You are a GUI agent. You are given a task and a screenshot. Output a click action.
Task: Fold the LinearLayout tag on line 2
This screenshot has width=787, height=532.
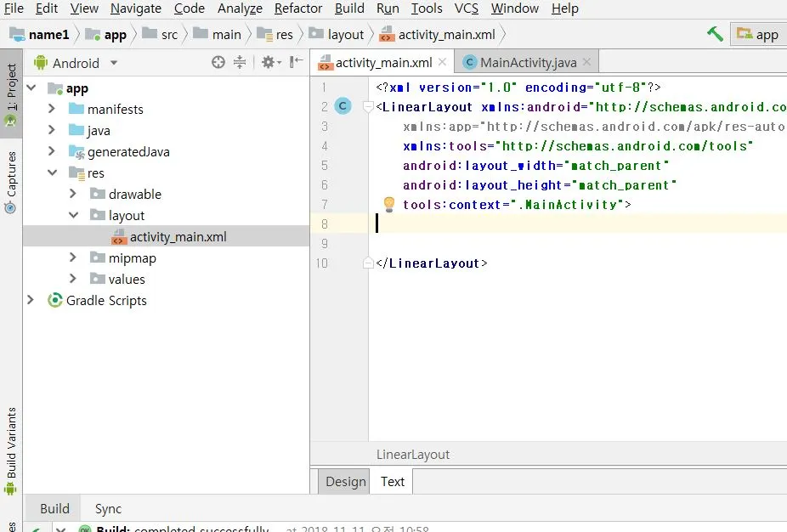[x=368, y=107]
